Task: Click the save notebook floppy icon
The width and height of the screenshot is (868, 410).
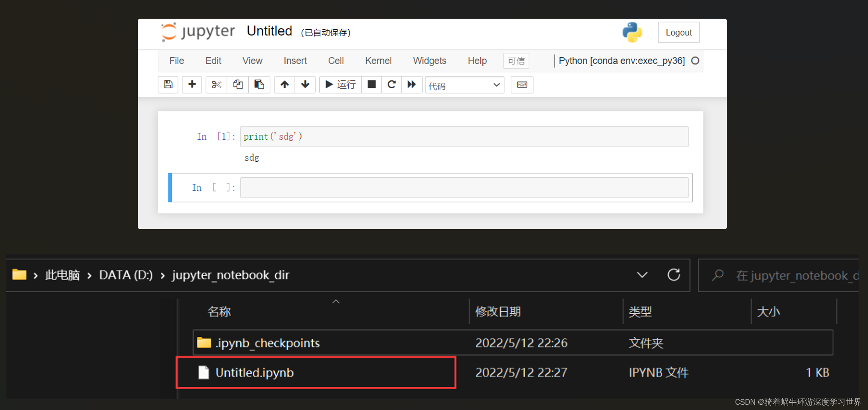Action: [168, 85]
